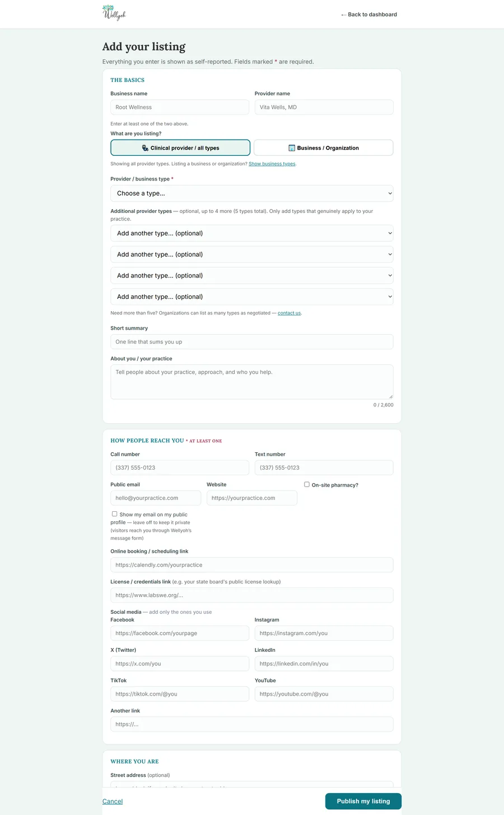Select Clinical provider / all types
Viewport: 504px width, 815px height.
(x=180, y=148)
